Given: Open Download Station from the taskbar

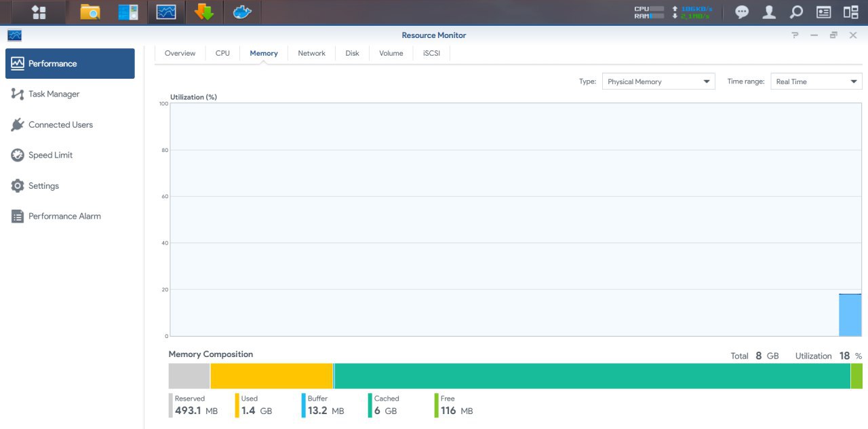Looking at the screenshot, I should (x=204, y=12).
